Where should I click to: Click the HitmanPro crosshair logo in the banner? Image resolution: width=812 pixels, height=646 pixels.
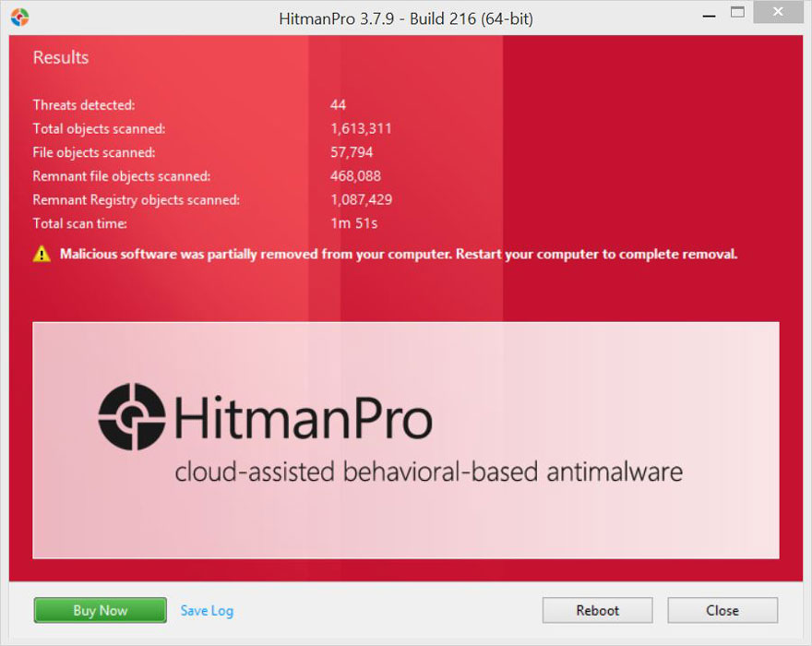tap(132, 416)
